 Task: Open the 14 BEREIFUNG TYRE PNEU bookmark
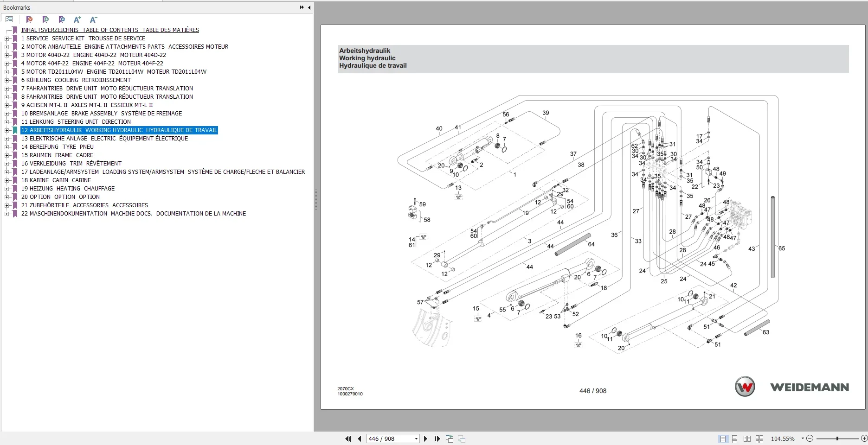57,146
